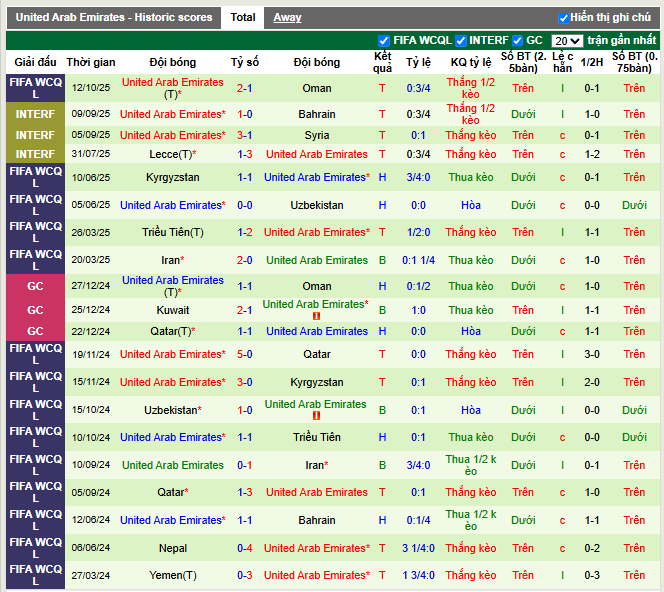Click the 'Tỷ lệ' column header
Image resolution: width=664 pixels, height=592 pixels.
point(418,62)
